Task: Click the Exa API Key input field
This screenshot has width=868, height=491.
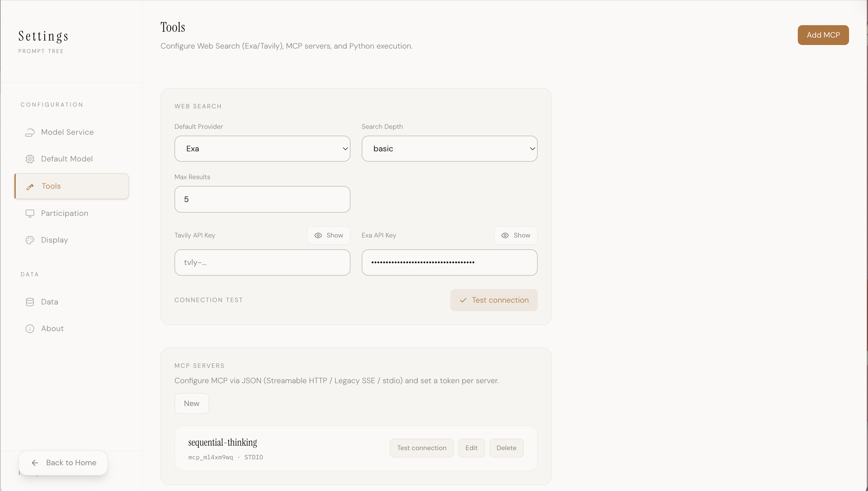Action: [449, 262]
